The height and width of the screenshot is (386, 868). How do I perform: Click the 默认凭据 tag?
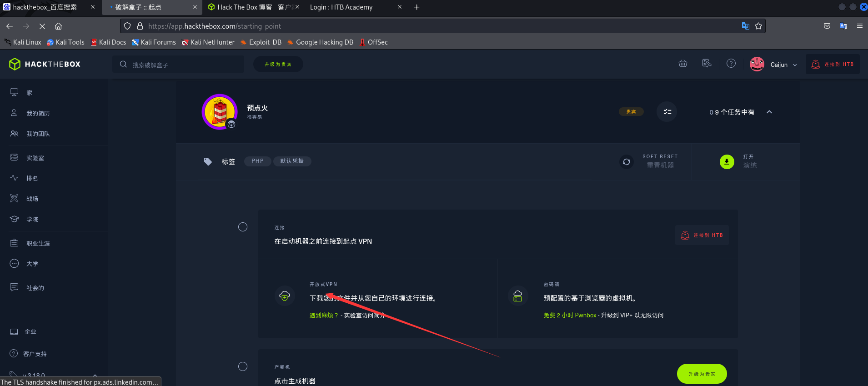pyautogui.click(x=292, y=161)
